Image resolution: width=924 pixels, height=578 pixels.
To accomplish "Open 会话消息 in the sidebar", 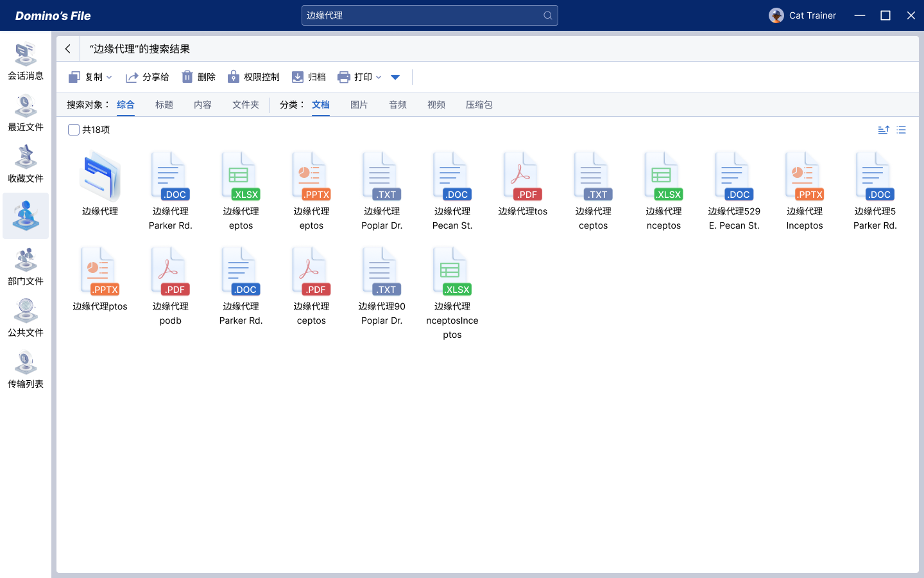I will click(x=26, y=62).
